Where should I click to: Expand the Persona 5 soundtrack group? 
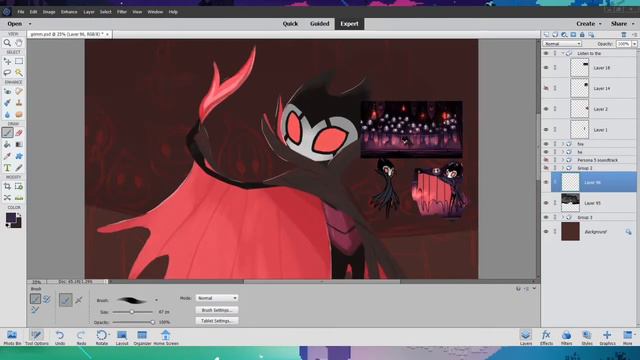click(x=563, y=160)
